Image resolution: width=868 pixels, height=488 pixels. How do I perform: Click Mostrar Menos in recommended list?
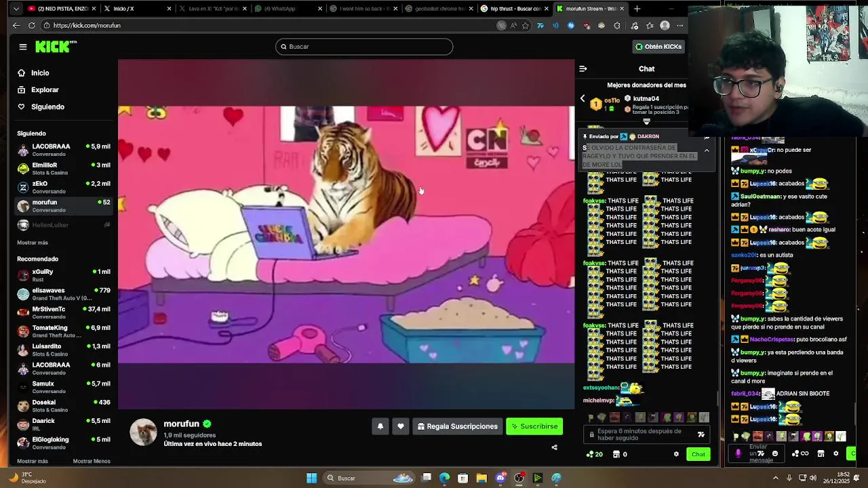[92, 461]
